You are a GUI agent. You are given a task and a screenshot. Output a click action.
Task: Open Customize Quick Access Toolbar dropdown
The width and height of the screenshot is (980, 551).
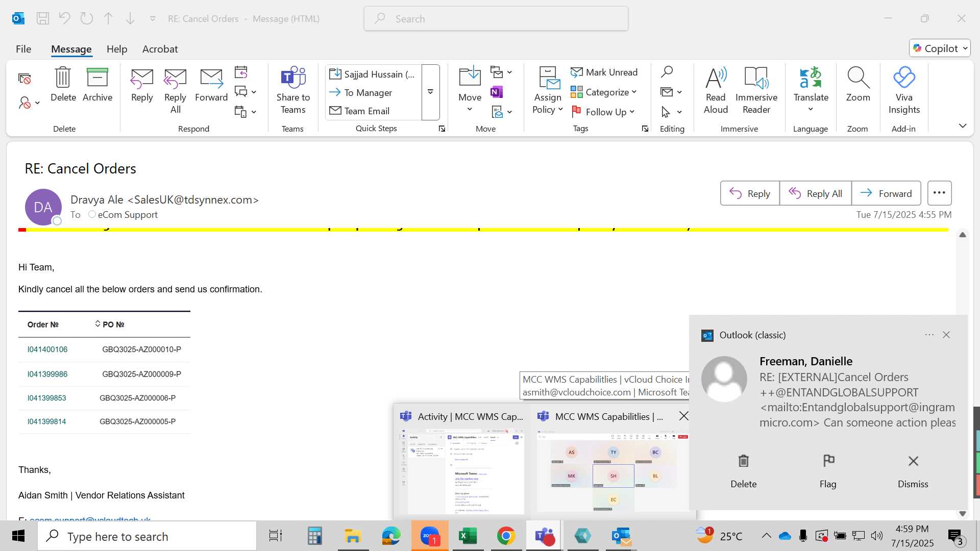pyautogui.click(x=153, y=19)
